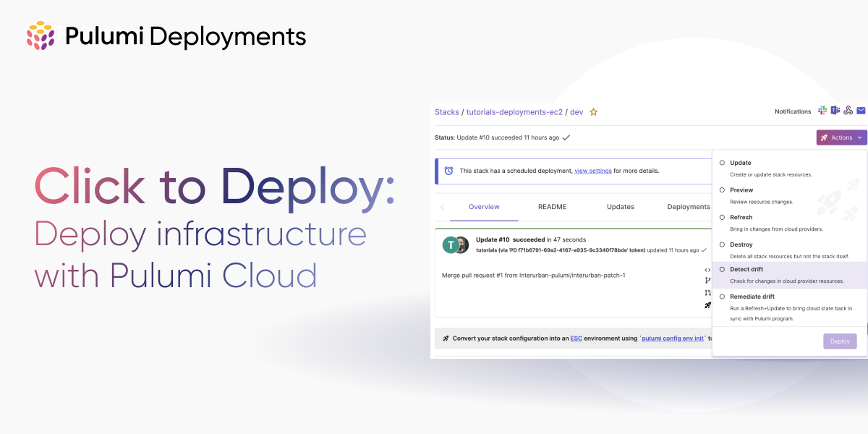Select the Destroy radio option
868x434 pixels.
[x=722, y=244]
